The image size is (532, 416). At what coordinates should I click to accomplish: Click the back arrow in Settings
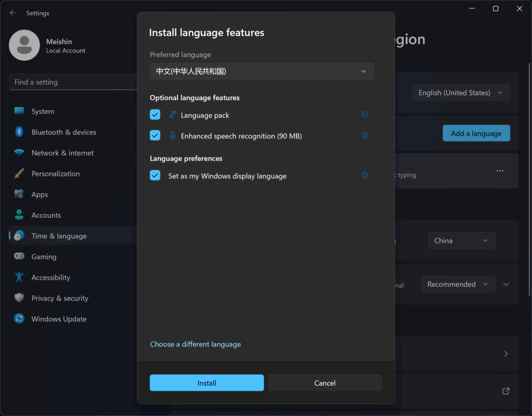click(x=13, y=13)
